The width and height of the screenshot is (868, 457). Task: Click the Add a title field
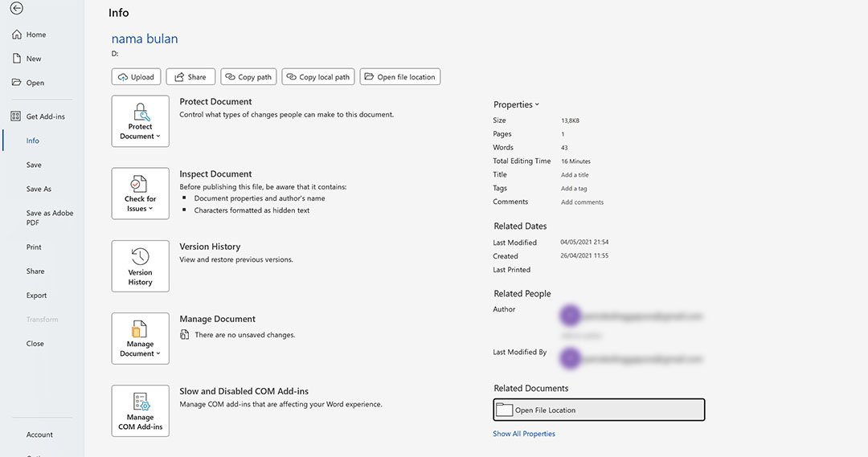point(575,175)
